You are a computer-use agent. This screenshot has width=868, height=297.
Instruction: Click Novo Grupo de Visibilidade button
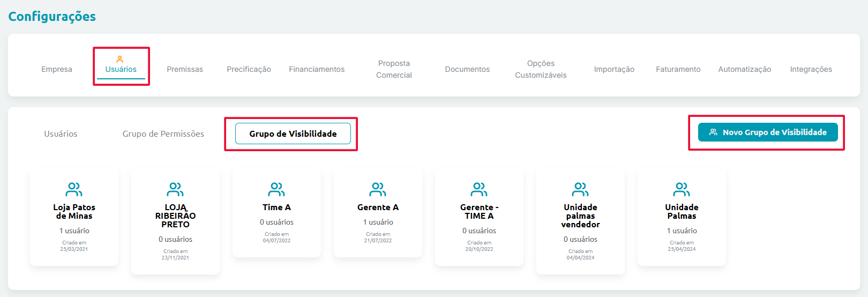(768, 132)
